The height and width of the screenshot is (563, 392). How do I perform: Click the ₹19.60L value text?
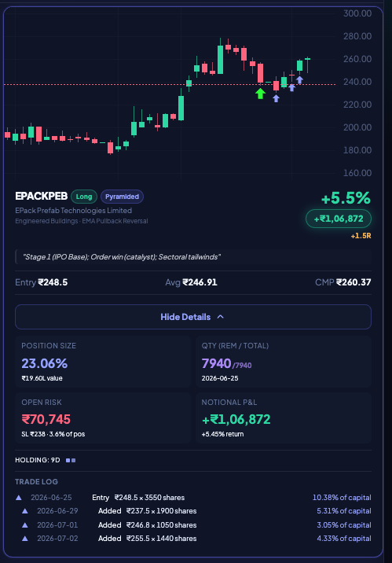(x=42, y=378)
